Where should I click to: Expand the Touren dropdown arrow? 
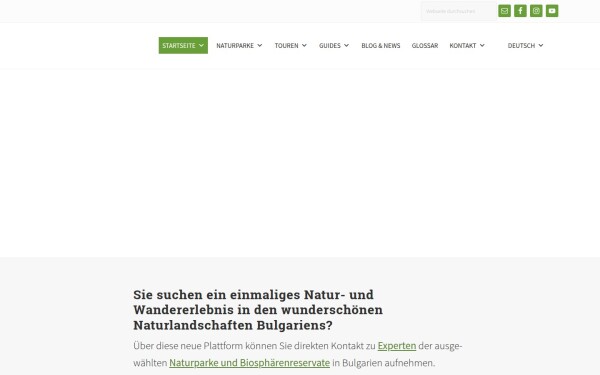tap(304, 46)
